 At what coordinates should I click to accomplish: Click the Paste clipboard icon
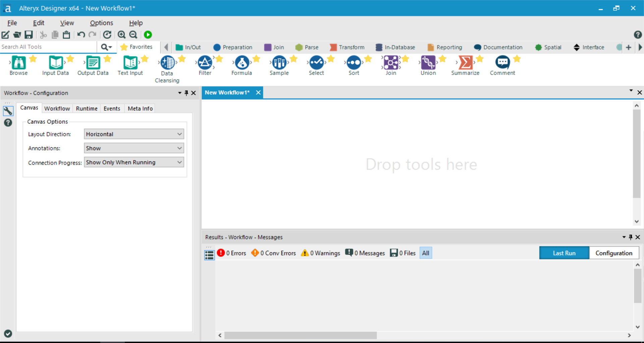tap(66, 35)
